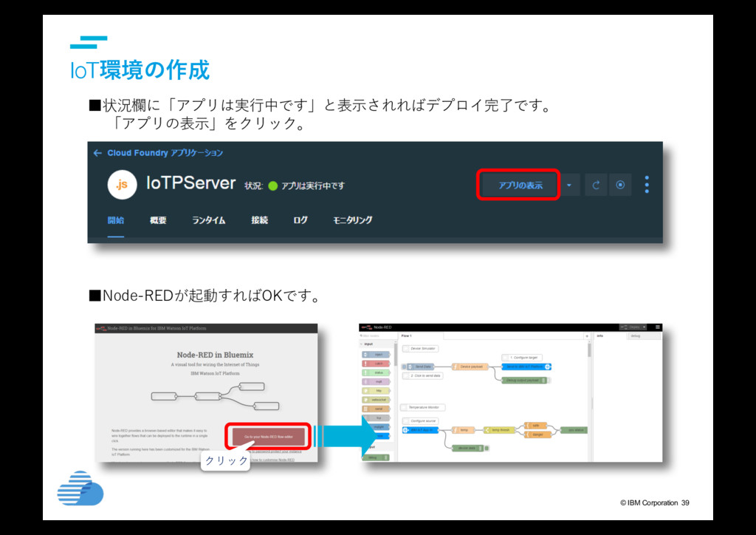Click the filter nodes search field
Screen dimensions: 756x535
(x=377, y=335)
